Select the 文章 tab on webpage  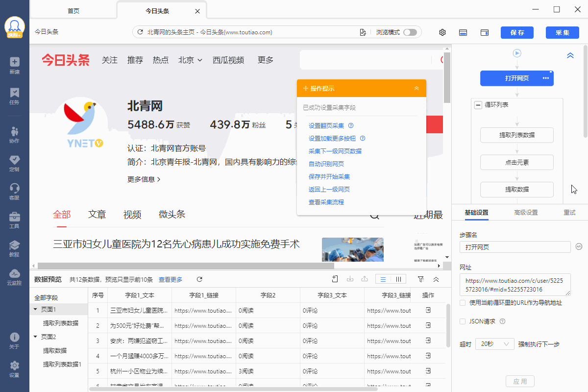click(97, 214)
